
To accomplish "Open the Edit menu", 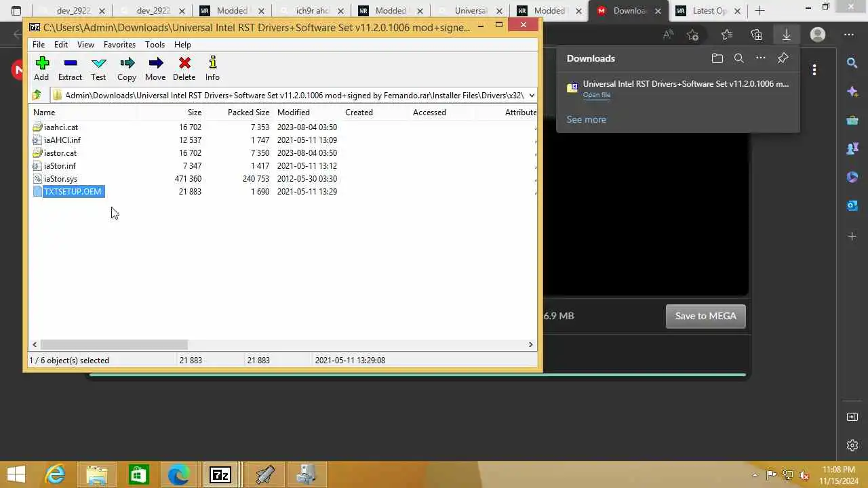I will click(61, 45).
